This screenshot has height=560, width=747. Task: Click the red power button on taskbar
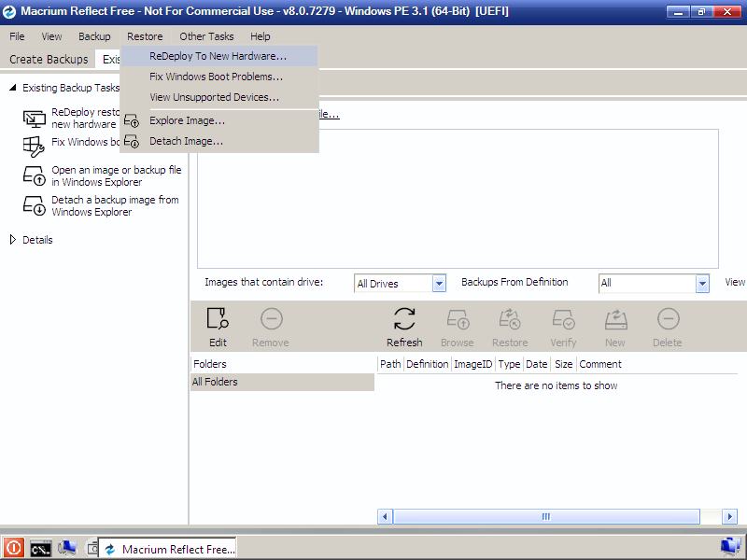[13, 548]
